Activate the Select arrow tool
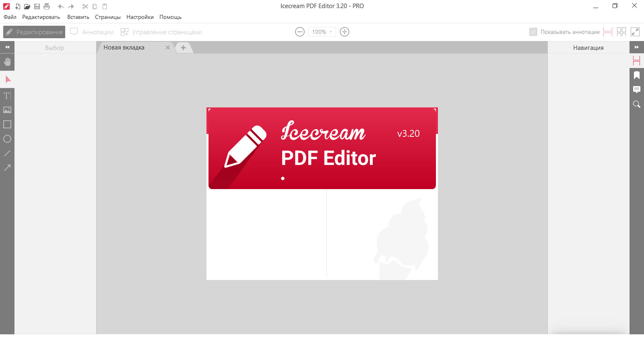Screen dimensions: 644x346 (7, 79)
